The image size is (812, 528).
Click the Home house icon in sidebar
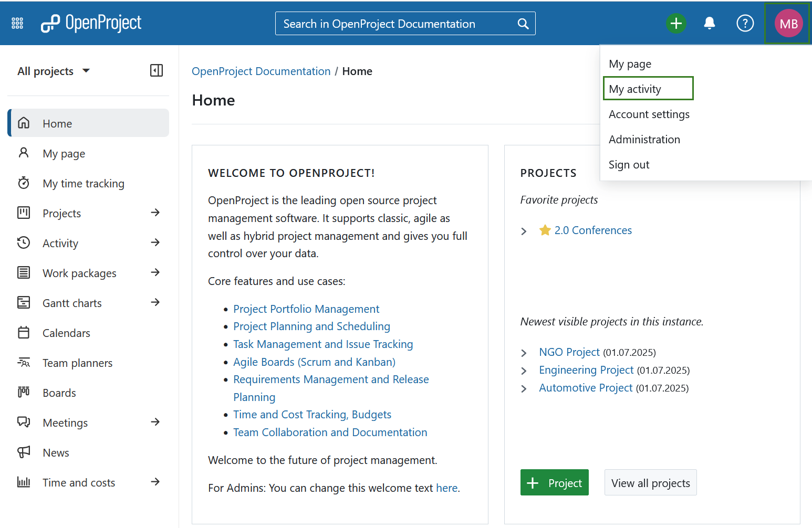click(24, 123)
